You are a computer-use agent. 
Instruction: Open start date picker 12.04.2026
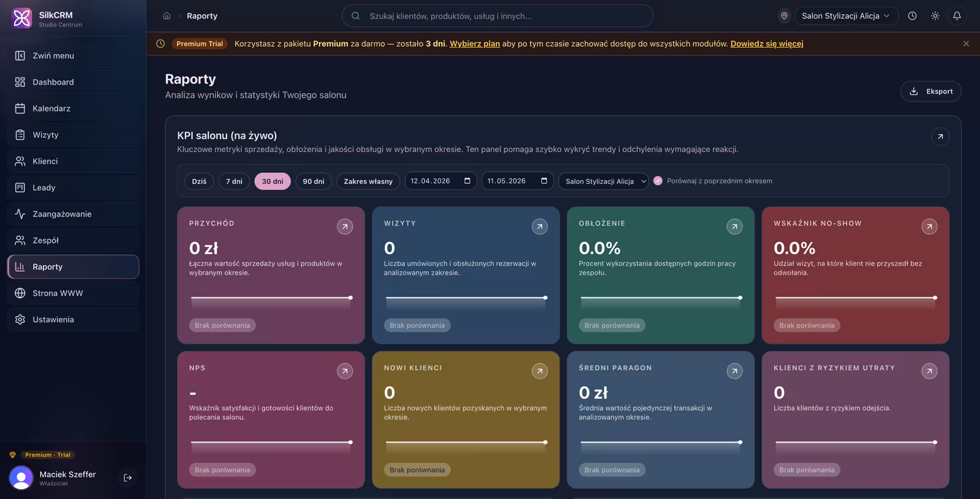441,181
